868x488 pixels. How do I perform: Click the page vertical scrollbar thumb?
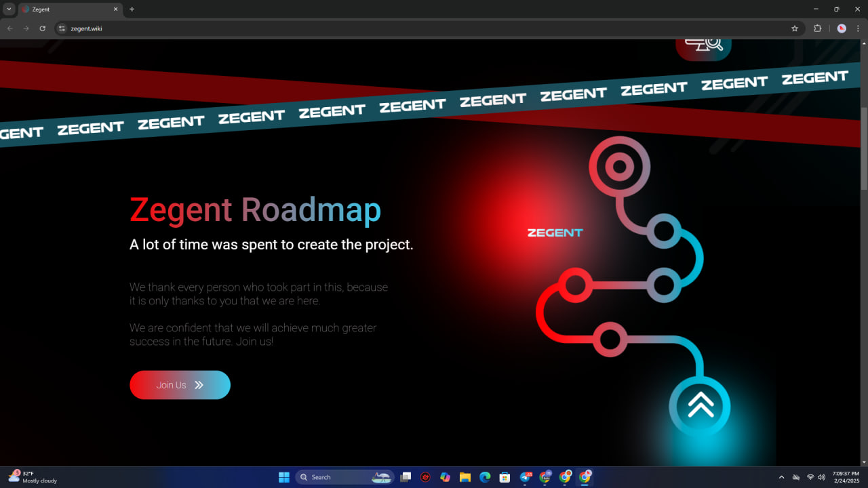864,148
